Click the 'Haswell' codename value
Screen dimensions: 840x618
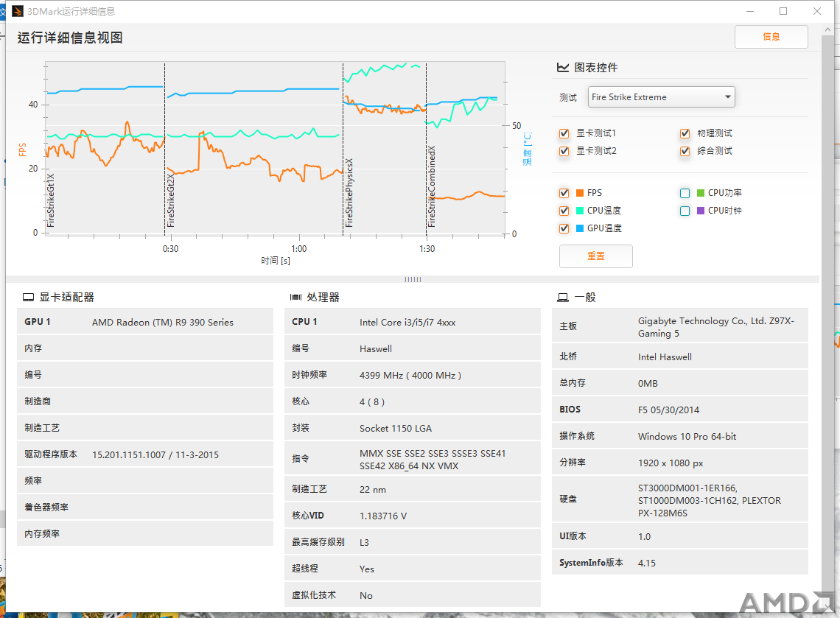(x=376, y=349)
